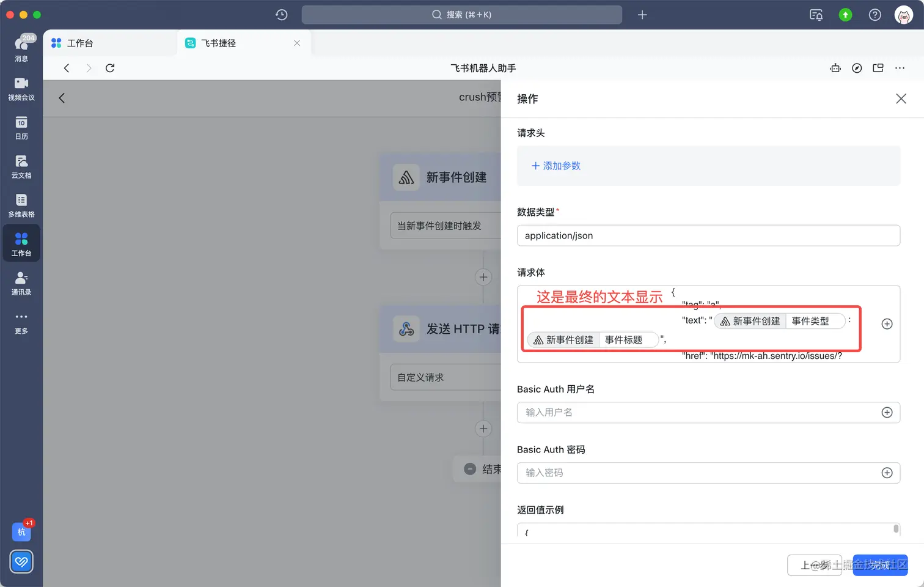Click the blue 杭 avatar with +1 badge
The image size is (924, 587).
pos(21,531)
